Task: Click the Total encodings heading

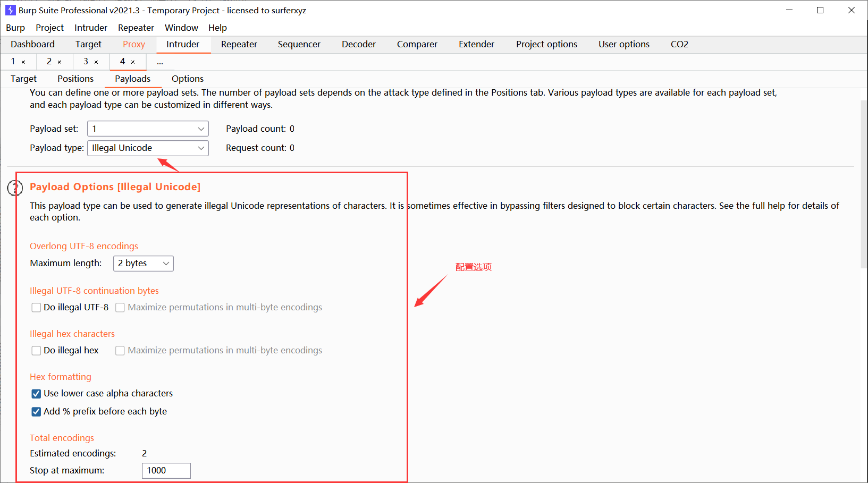Action: [x=62, y=438]
